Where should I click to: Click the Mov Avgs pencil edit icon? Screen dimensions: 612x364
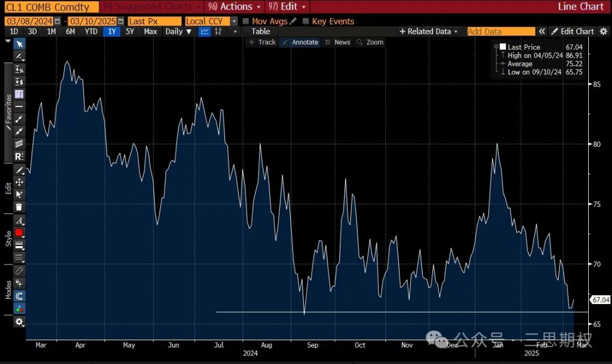point(294,21)
